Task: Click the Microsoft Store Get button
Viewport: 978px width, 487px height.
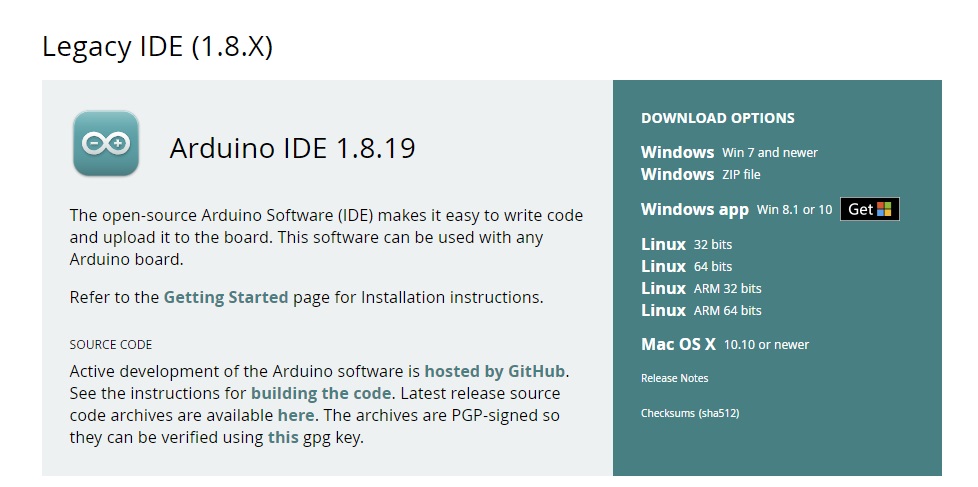Action: pos(869,209)
